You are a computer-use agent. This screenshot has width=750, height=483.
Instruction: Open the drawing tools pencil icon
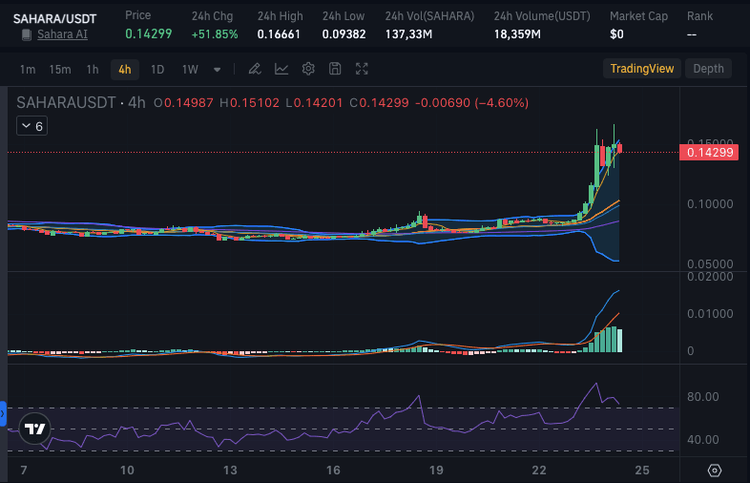255,69
